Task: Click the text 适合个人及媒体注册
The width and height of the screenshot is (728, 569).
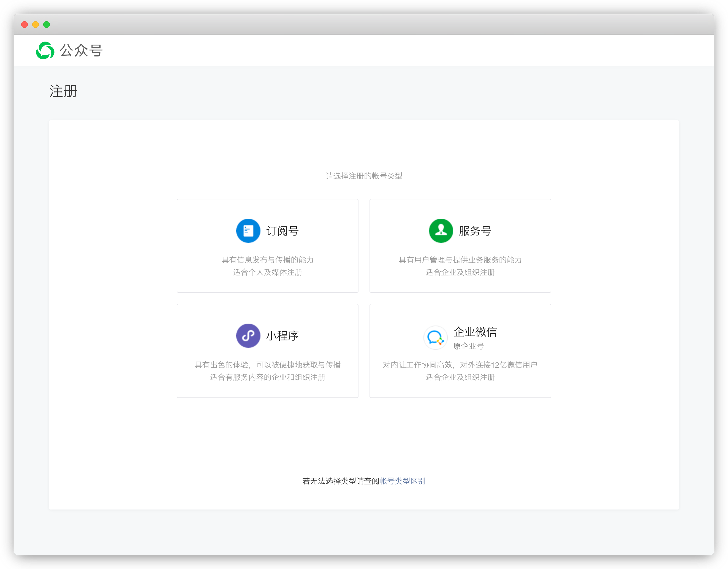Action: [267, 272]
